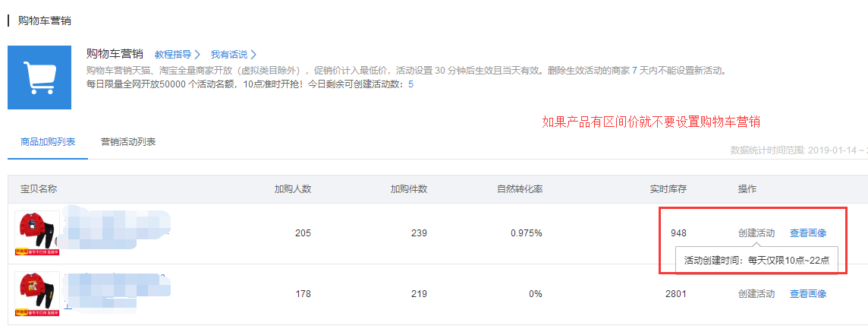Open the second product thumbnail image
Viewport: 868px width, 329px height.
[x=37, y=294]
